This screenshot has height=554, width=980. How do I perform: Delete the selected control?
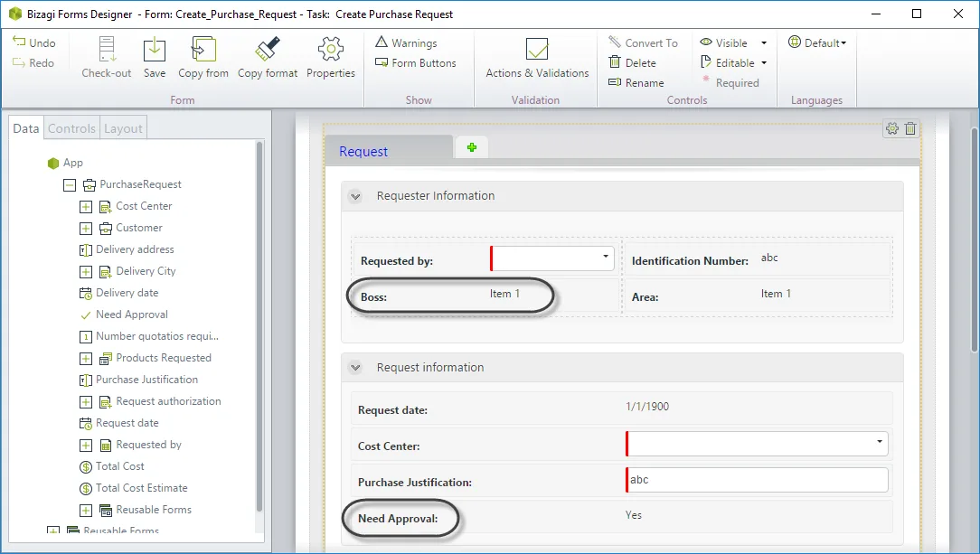(x=633, y=62)
